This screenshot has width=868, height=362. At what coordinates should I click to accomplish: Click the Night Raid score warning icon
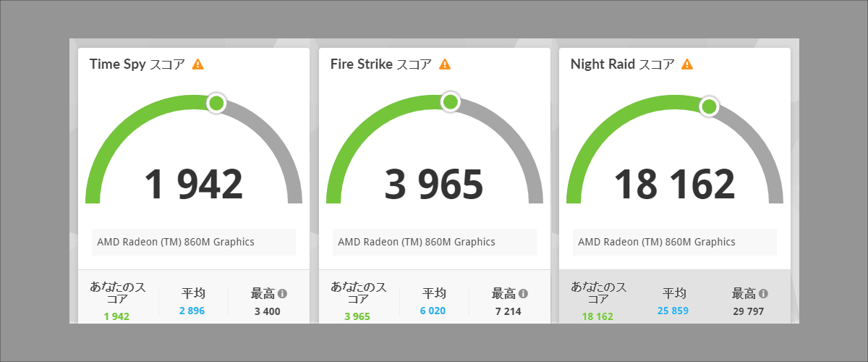(687, 64)
